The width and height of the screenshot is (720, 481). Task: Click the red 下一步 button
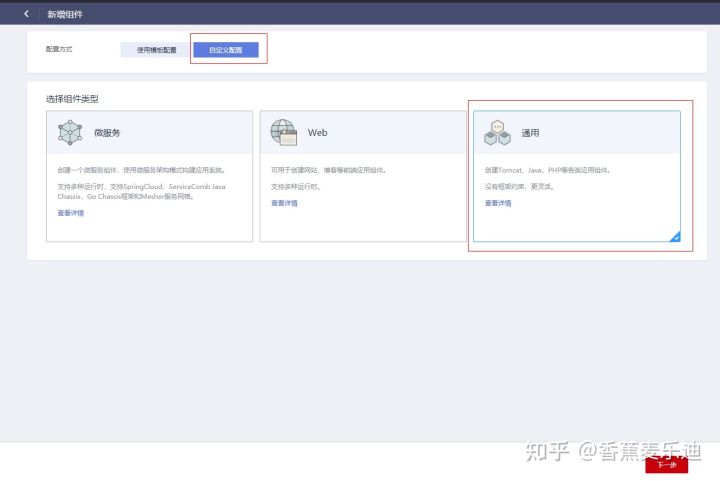(x=666, y=465)
